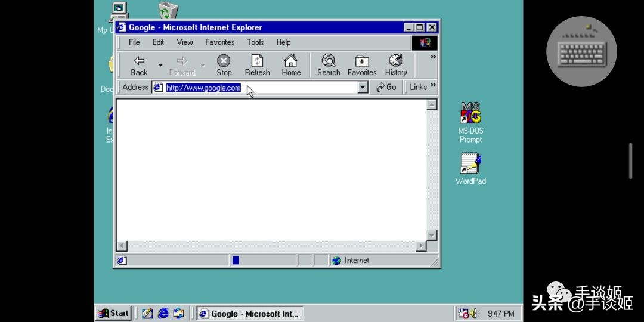Image resolution: width=644 pixels, height=322 pixels.
Task: Maximize the Internet Explorer window
Action: [x=419, y=27]
